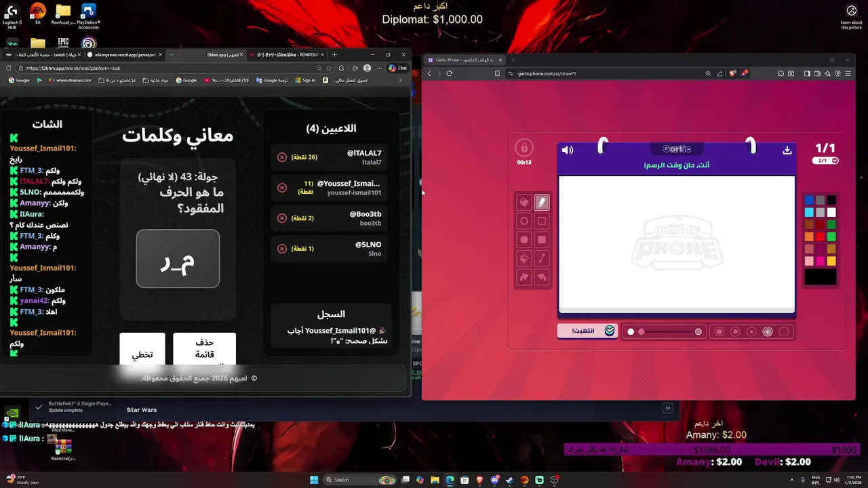Viewport: 868px width, 488px height.
Task: Open the EA desktop shortcut
Action: coord(38,15)
